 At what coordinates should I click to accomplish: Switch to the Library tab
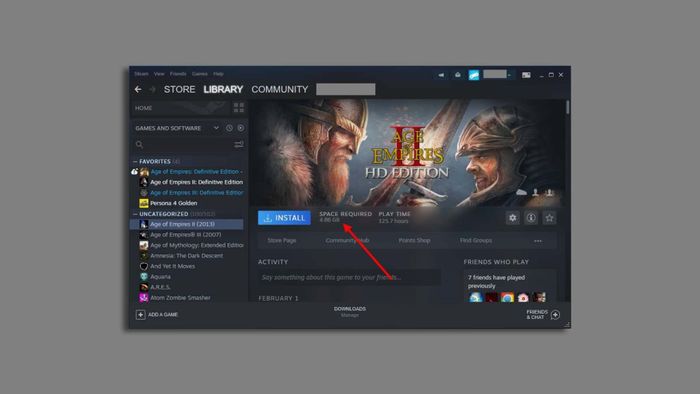(x=223, y=89)
